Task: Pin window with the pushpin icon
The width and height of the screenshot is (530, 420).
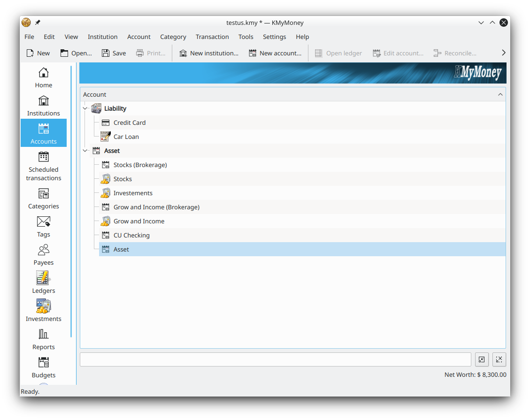Action: tap(38, 23)
